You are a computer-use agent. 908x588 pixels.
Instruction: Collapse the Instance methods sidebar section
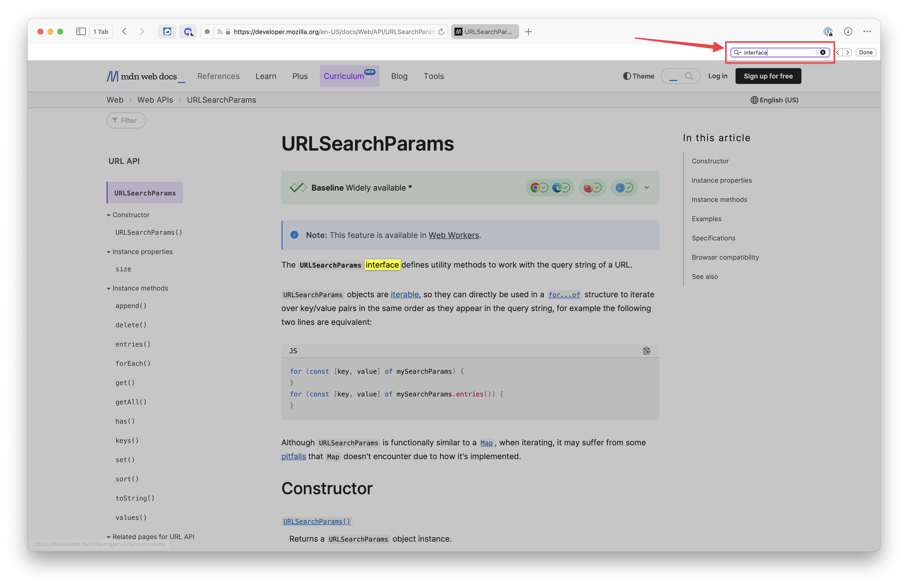[x=109, y=289]
